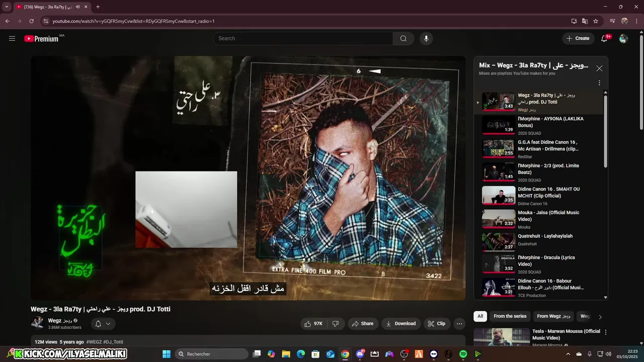This screenshot has width=644, height=362.
Task: Open the Windows Start menu
Action: [167, 354]
